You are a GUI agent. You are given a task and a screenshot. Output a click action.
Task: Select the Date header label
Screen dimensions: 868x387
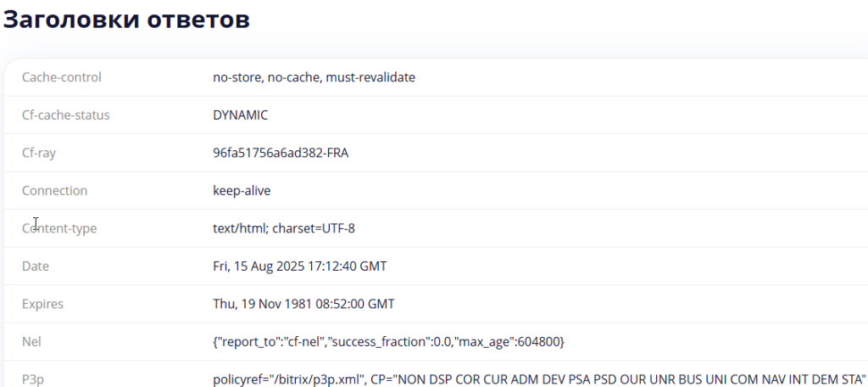point(36,266)
